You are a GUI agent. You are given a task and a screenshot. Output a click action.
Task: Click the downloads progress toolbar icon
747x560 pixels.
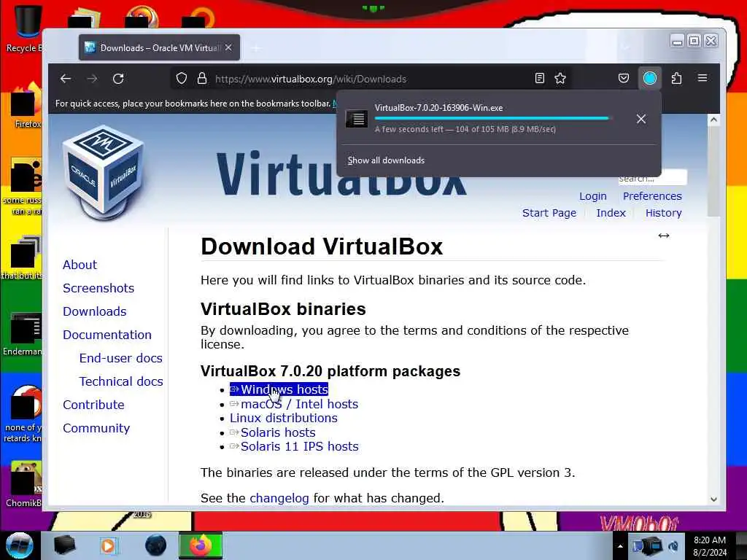(650, 78)
